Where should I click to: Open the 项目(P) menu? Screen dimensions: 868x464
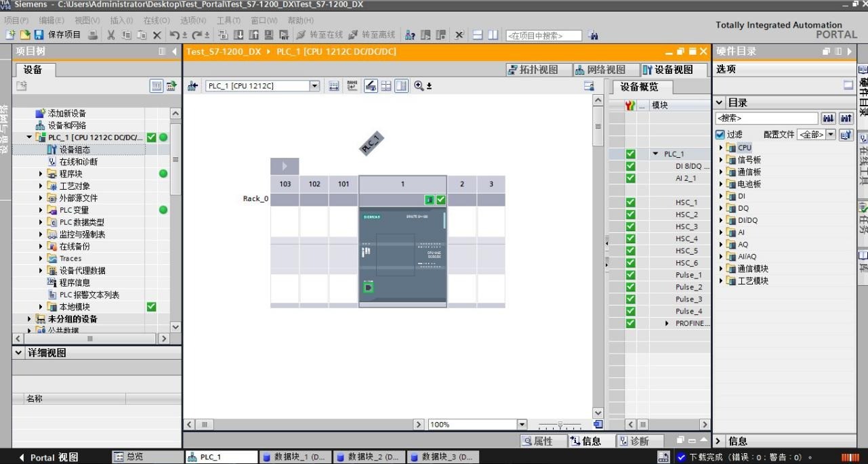16,20
